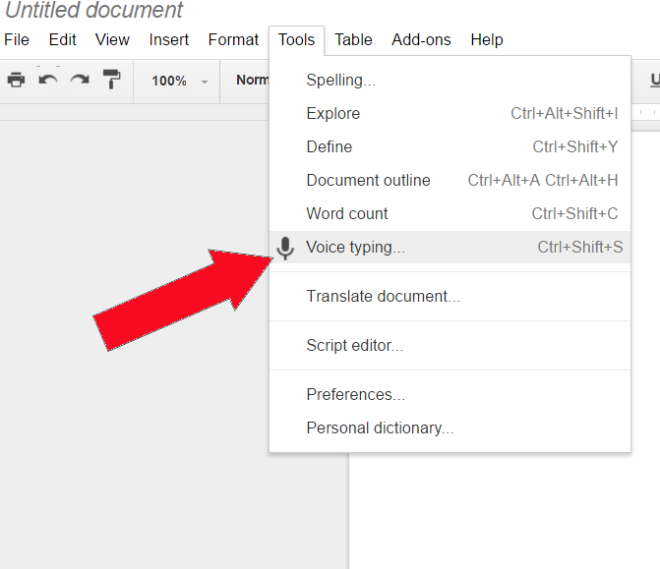Image resolution: width=660 pixels, height=569 pixels.
Task: Choose Translate document... option
Action: click(383, 296)
